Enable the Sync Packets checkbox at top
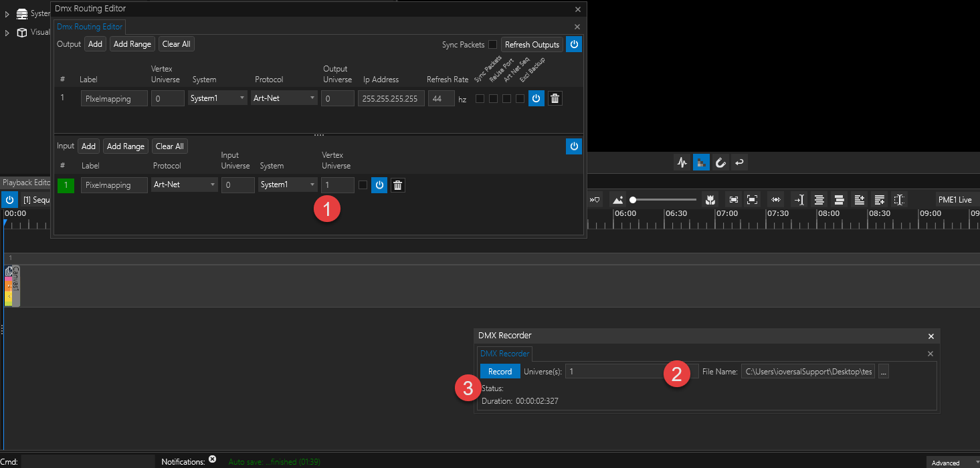Screen dimensions: 980x468 pyautogui.click(x=492, y=45)
